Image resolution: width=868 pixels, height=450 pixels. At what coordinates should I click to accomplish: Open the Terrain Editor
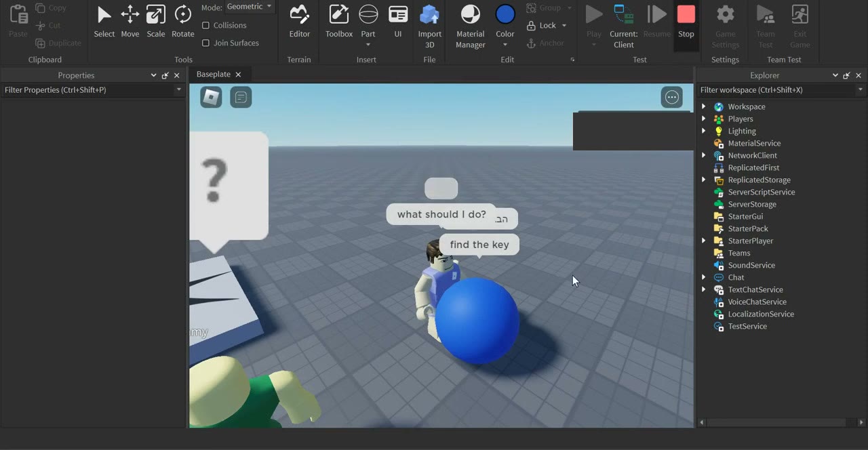[x=299, y=22]
